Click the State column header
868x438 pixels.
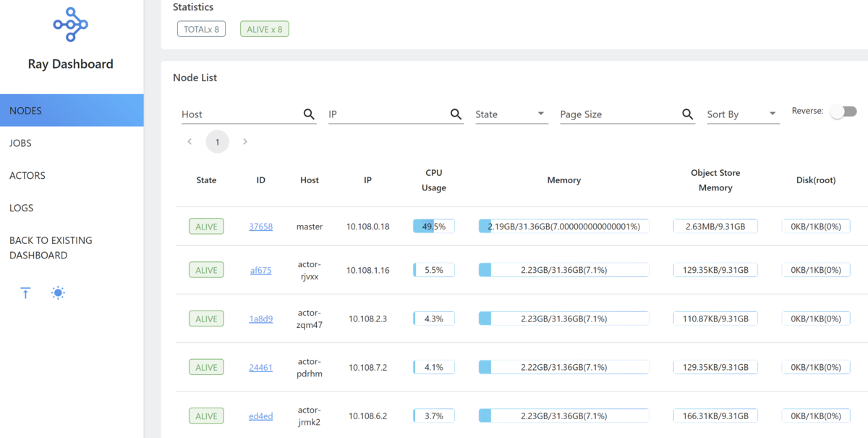point(206,180)
